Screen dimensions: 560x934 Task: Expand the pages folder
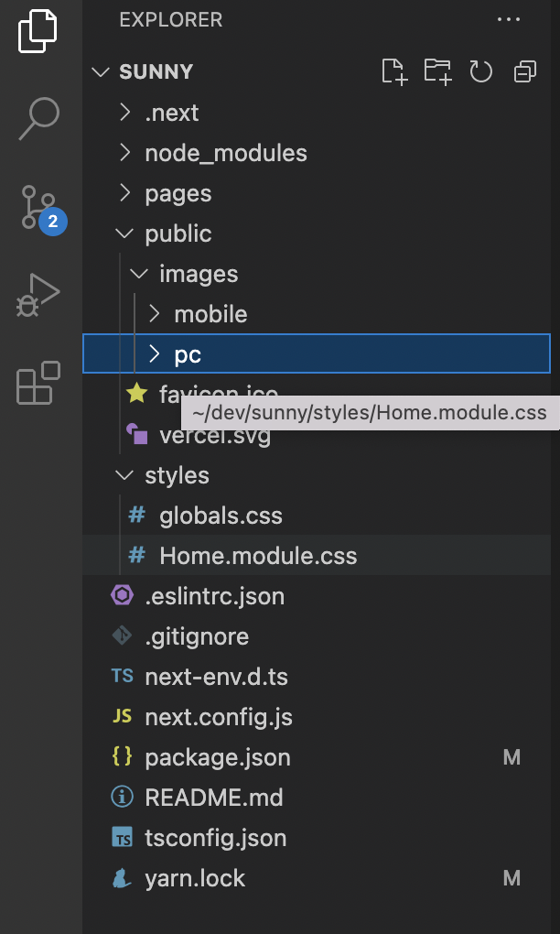(x=178, y=193)
